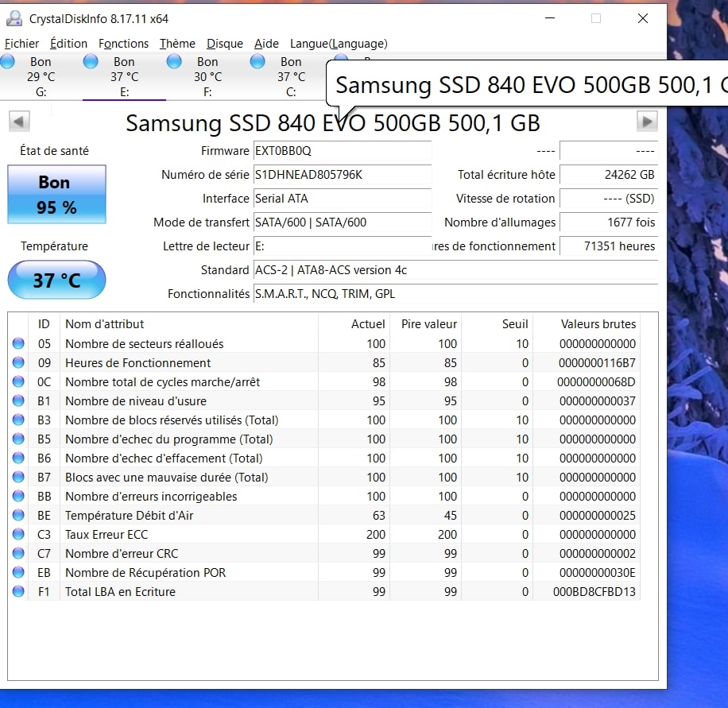728x708 pixels.
Task: Click the Actuel column header
Action: pyautogui.click(x=354, y=324)
